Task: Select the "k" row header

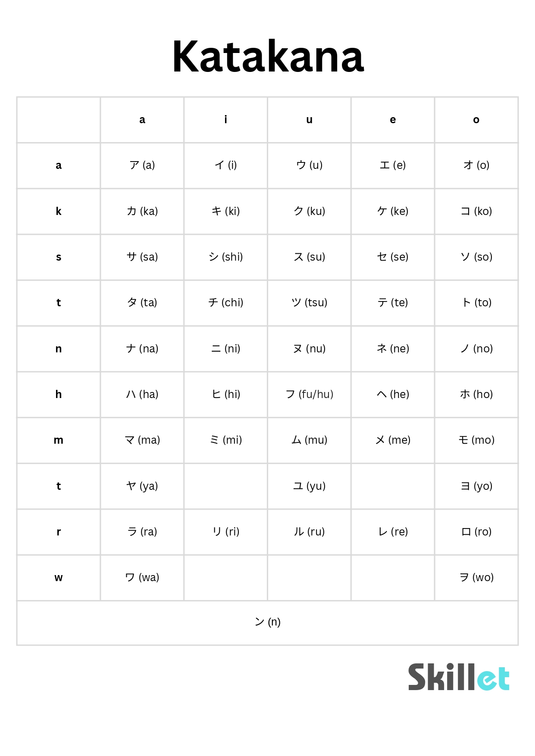Action: tap(59, 212)
